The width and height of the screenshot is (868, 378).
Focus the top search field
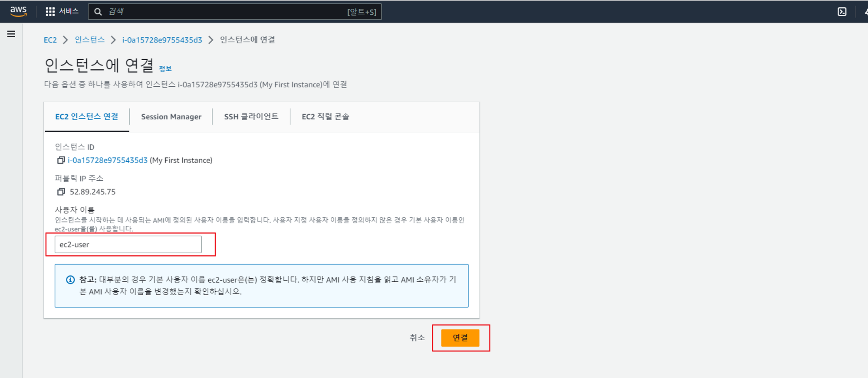coord(235,12)
